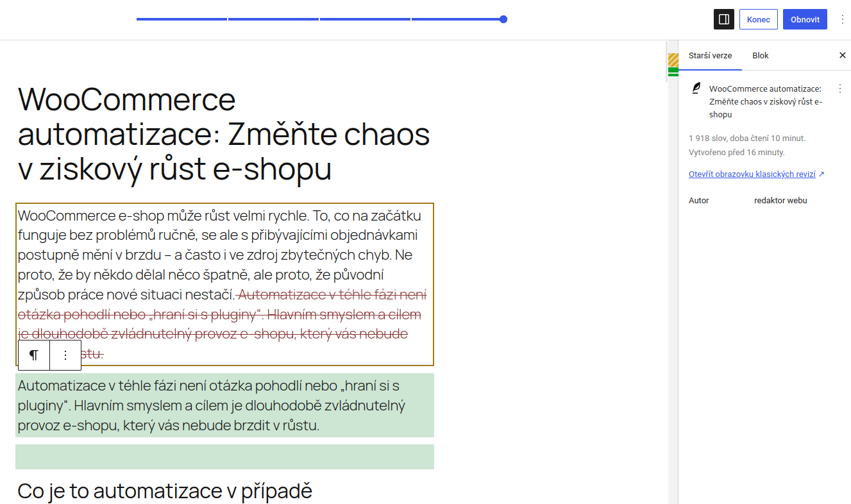Viewport: 851px width, 504px height.
Task: Click the post title heading
Action: 224,134
